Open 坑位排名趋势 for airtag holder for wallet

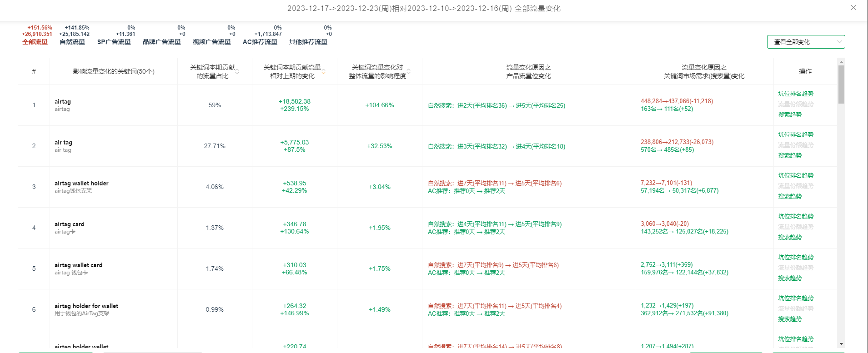(796, 298)
